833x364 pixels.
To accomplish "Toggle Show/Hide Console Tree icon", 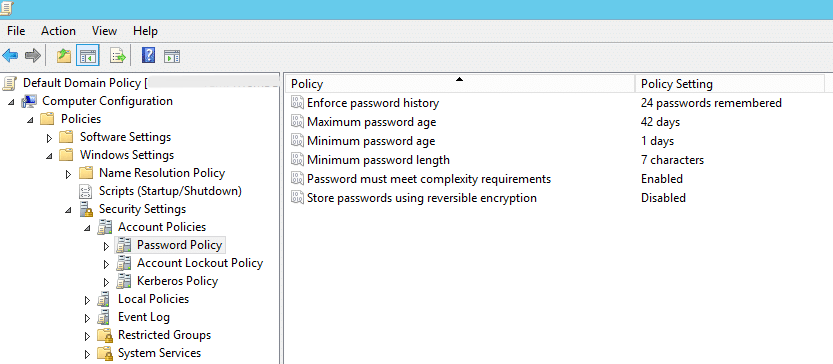I will point(88,55).
